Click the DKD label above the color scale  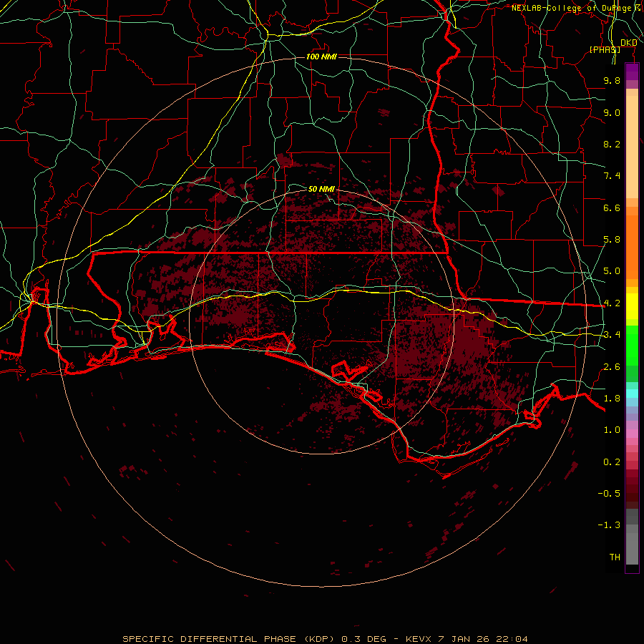tap(628, 43)
